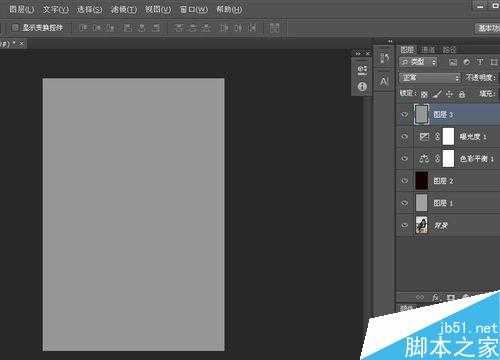
Task: Toggle lock image pixels brush icon
Action: pos(437,95)
